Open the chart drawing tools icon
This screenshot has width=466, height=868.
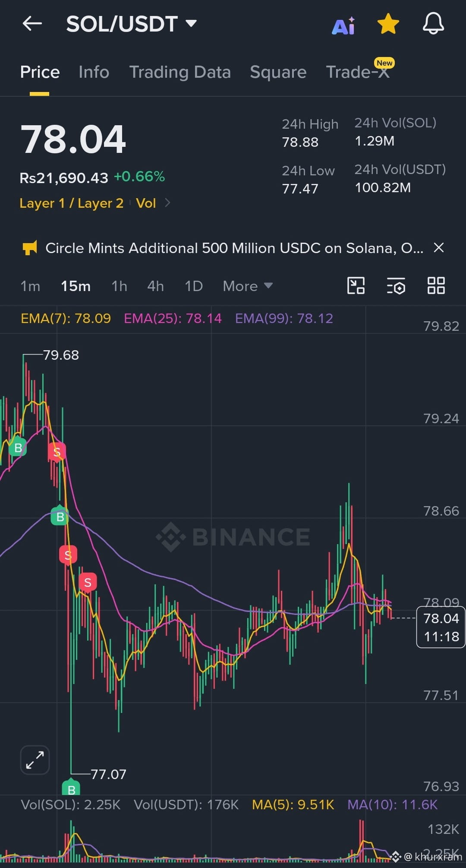(356, 285)
